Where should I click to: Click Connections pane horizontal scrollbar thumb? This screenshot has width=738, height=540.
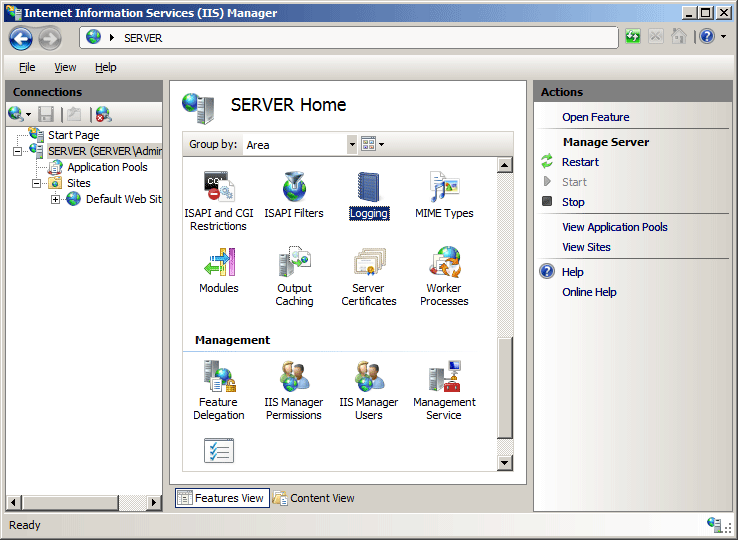click(x=70, y=502)
